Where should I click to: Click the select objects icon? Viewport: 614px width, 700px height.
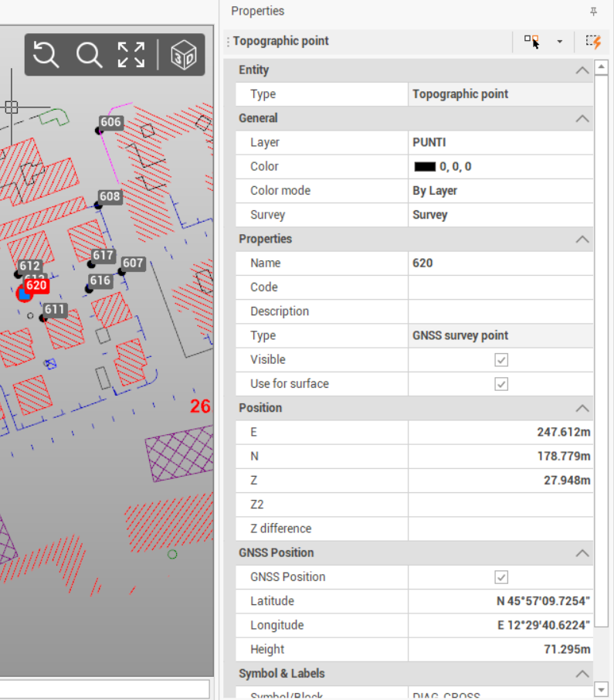click(x=531, y=42)
